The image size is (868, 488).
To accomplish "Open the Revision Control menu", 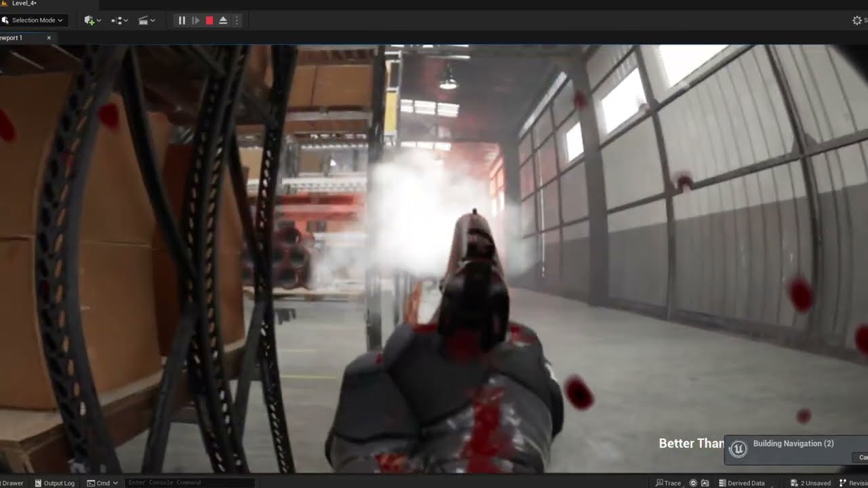I will coord(853,483).
